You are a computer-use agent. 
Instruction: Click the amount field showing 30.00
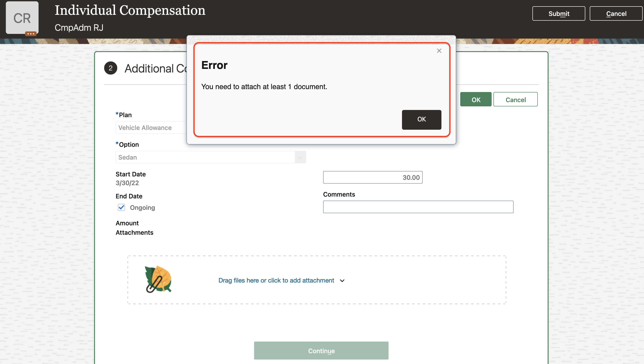pos(372,177)
